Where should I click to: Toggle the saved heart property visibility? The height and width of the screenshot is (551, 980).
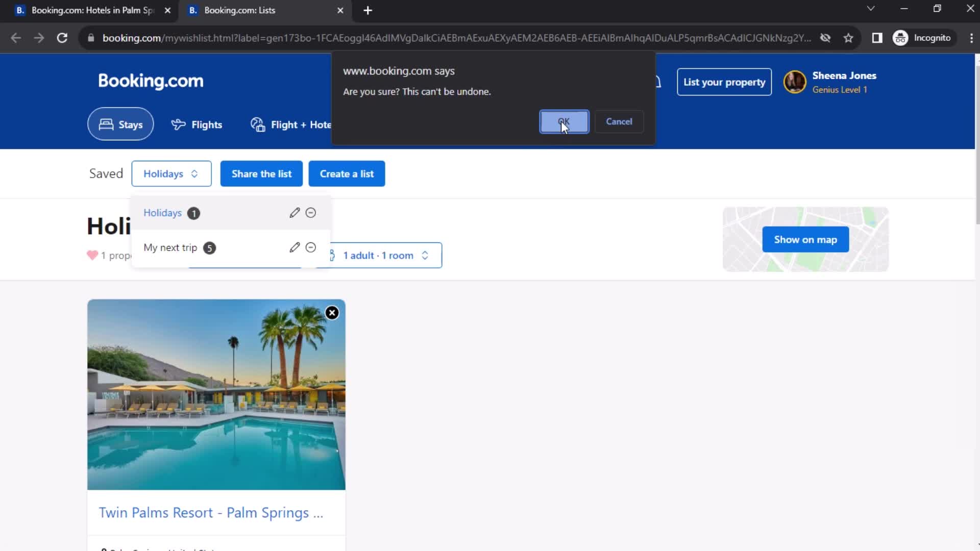tap(92, 255)
